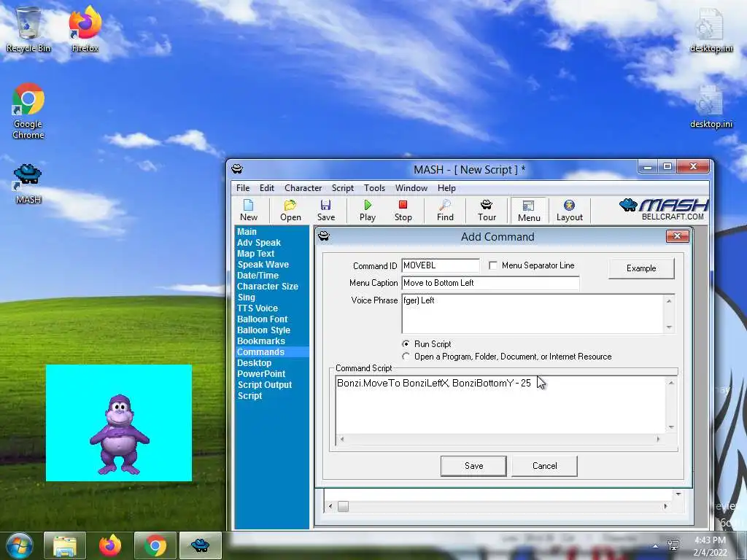The width and height of the screenshot is (747, 560).
Task: Select Main in the sidebar
Action: tap(247, 231)
